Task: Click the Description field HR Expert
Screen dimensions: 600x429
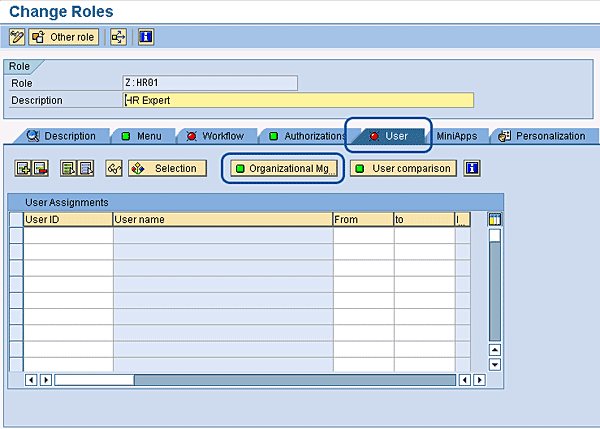Action: coord(298,100)
